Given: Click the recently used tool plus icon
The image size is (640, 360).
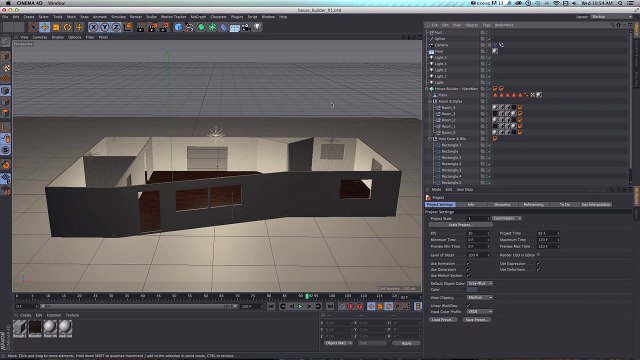Looking at the screenshot, I should coord(79,27).
